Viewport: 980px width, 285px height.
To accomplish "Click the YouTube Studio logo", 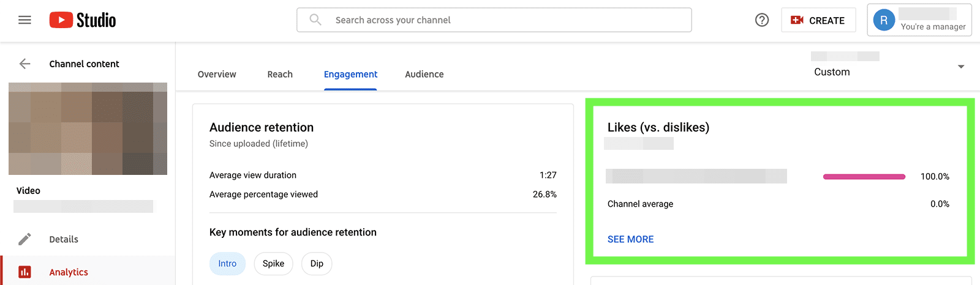I will pos(83,20).
